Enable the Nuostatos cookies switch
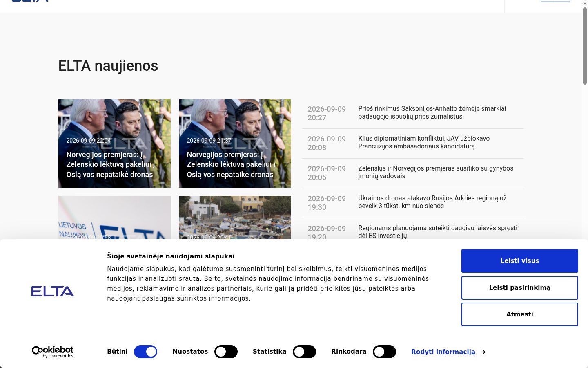The image size is (588, 368). 226,352
